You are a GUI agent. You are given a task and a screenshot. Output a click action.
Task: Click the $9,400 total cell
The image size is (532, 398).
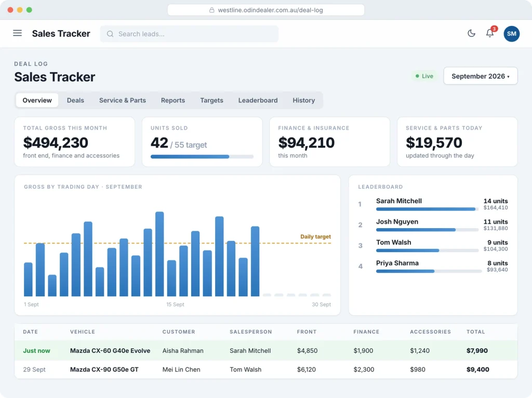477,369
